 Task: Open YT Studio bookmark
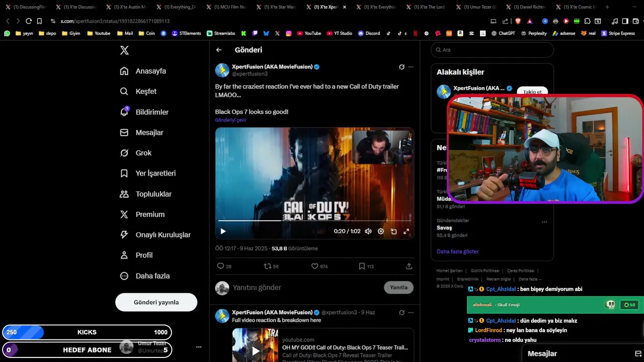pyautogui.click(x=340, y=33)
